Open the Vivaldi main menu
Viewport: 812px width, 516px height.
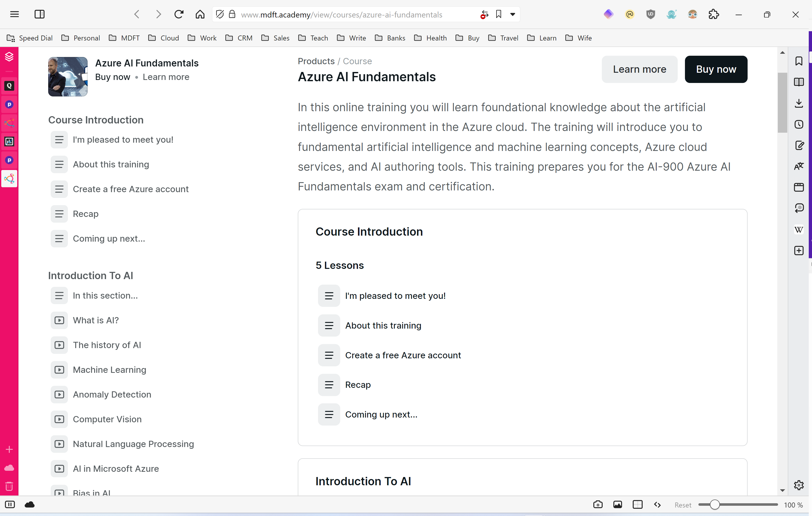(x=14, y=14)
